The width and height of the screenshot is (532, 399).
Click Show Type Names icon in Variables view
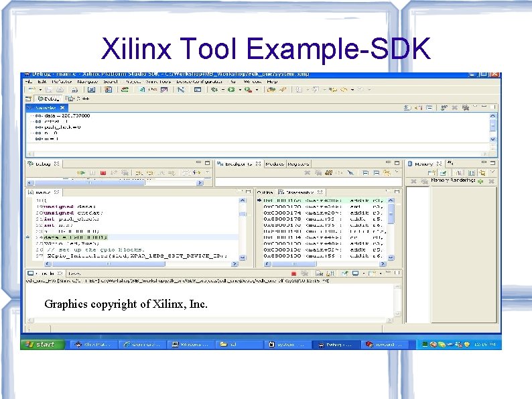coord(407,108)
